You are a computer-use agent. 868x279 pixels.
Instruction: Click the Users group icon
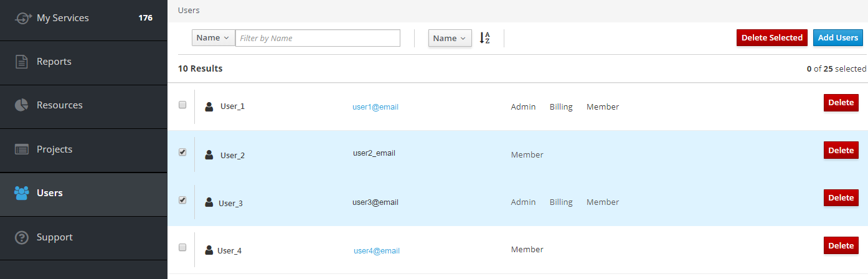[x=22, y=193]
